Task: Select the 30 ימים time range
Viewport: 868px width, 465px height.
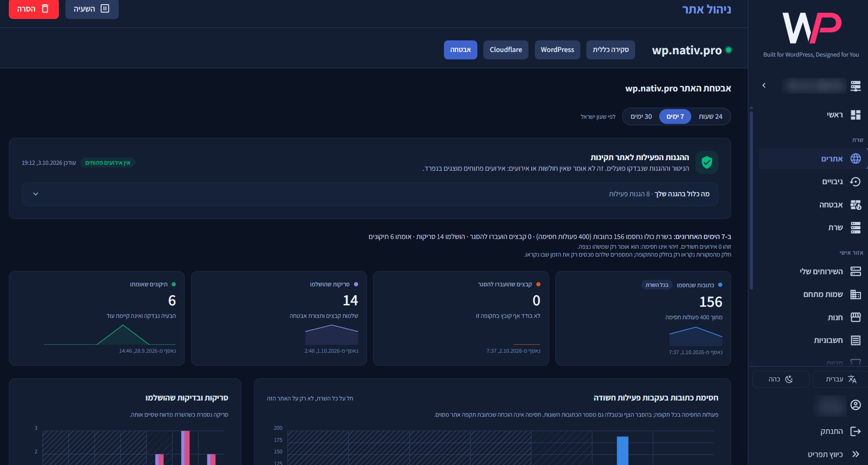Action: [x=641, y=116]
